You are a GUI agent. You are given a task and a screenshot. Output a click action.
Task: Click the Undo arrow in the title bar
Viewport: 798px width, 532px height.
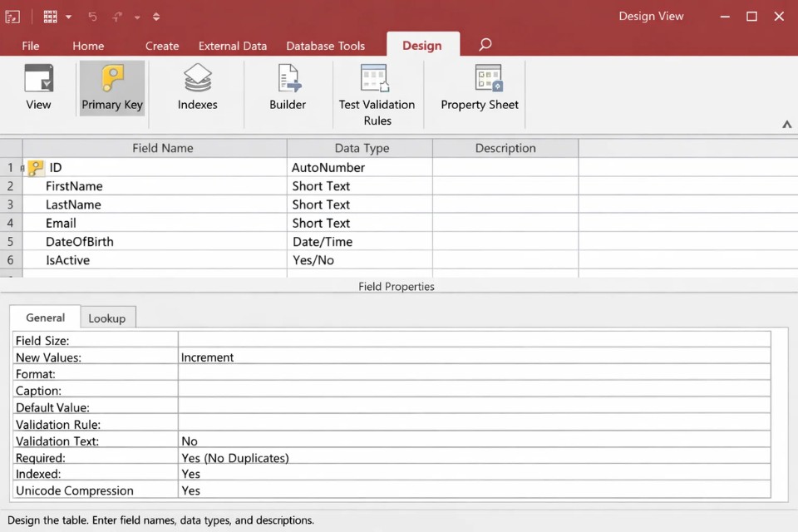coord(92,17)
